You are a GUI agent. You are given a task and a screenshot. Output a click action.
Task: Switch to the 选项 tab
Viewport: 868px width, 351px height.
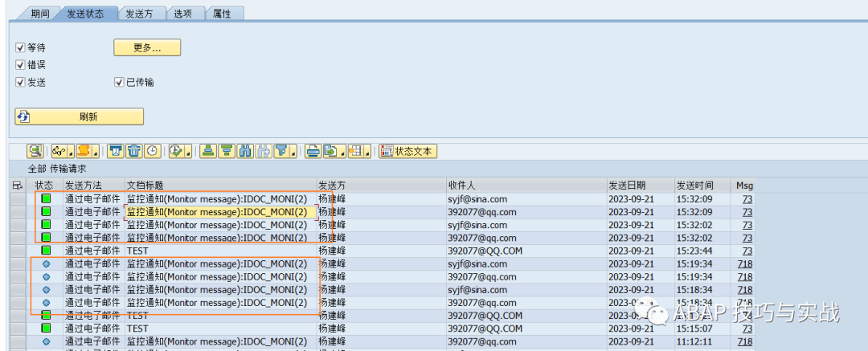click(182, 14)
